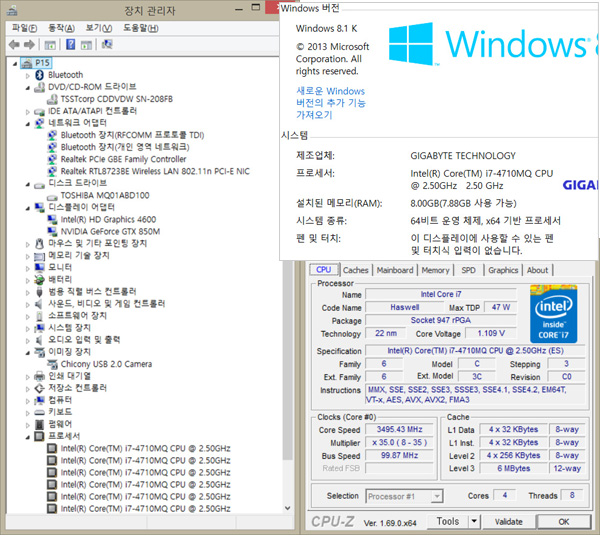Screen dimensions: 600x538
Task: Open the 도움말(H) menu
Action: [x=140, y=28]
